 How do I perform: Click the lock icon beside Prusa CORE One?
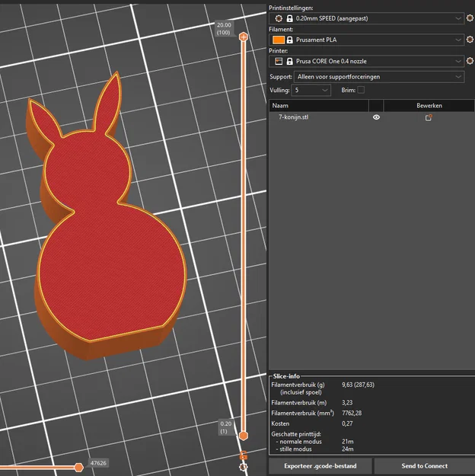point(290,61)
